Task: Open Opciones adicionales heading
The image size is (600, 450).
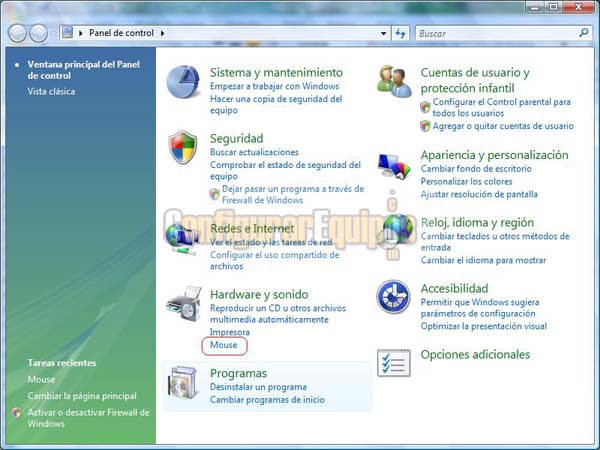Action: click(475, 355)
